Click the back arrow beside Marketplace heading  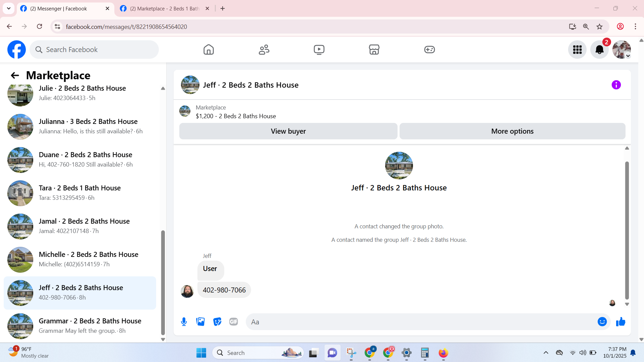coord(15,76)
